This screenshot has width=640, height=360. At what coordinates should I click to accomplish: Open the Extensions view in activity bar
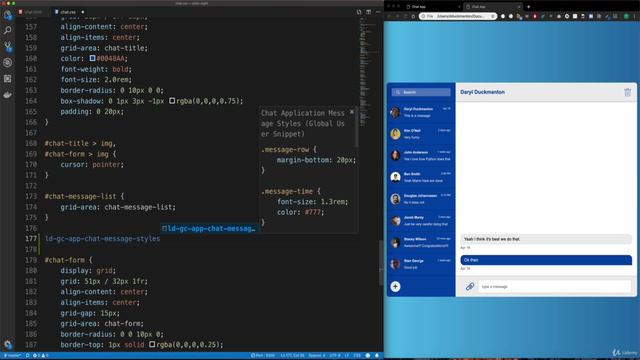pyautogui.click(x=7, y=79)
